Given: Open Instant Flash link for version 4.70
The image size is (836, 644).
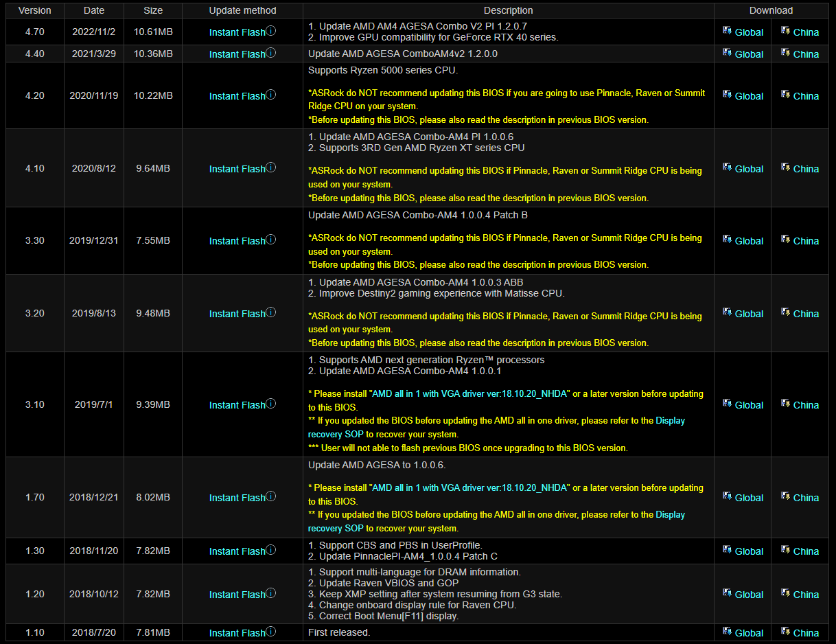Looking at the screenshot, I should pyautogui.click(x=237, y=32).
